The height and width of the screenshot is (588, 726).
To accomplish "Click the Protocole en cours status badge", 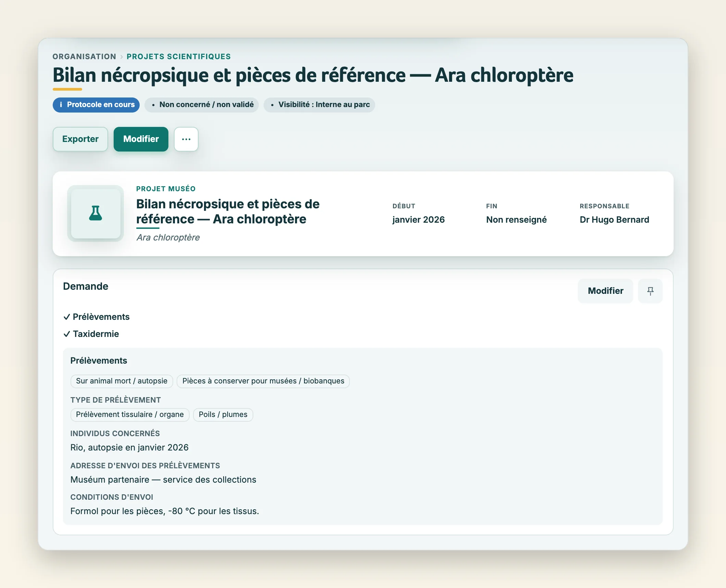I will click(x=96, y=105).
